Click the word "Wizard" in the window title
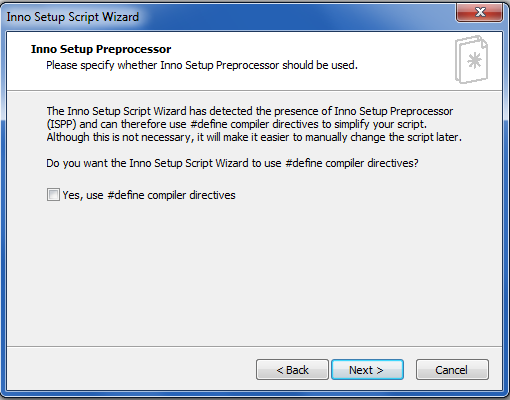 pyautogui.click(x=120, y=17)
